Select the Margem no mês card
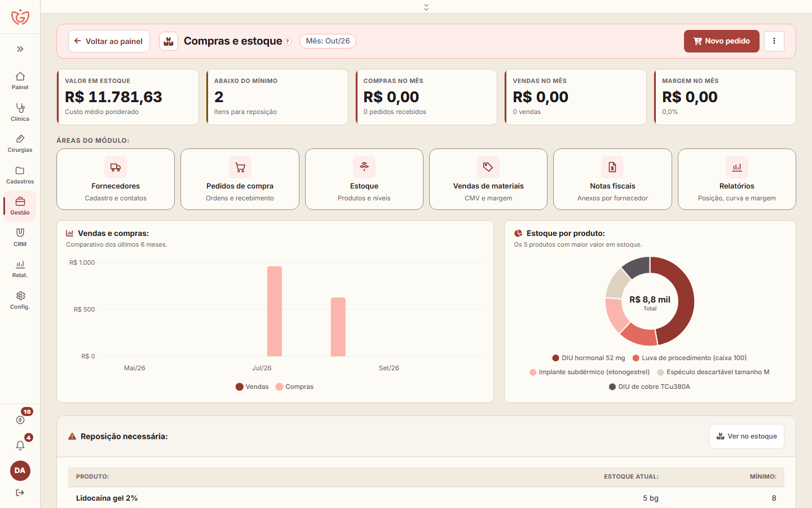 [725, 97]
